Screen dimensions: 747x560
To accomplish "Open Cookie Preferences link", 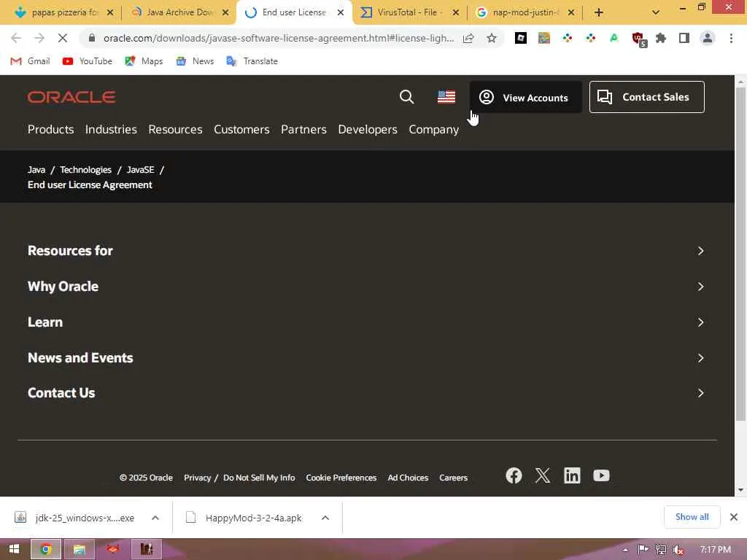I will point(341,478).
